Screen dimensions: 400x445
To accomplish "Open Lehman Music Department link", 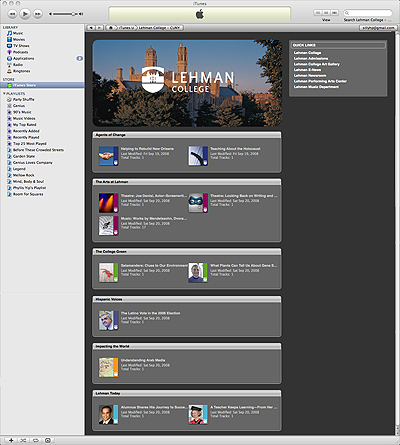I will 316,87.
